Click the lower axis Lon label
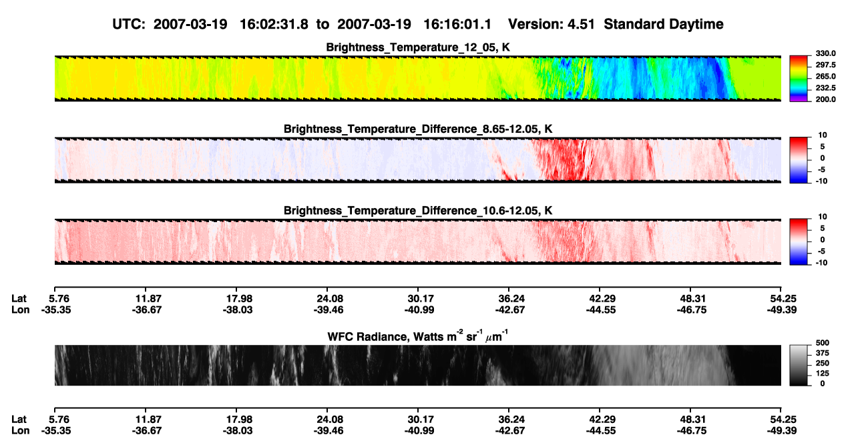The height and width of the screenshot is (445, 868). [21, 431]
